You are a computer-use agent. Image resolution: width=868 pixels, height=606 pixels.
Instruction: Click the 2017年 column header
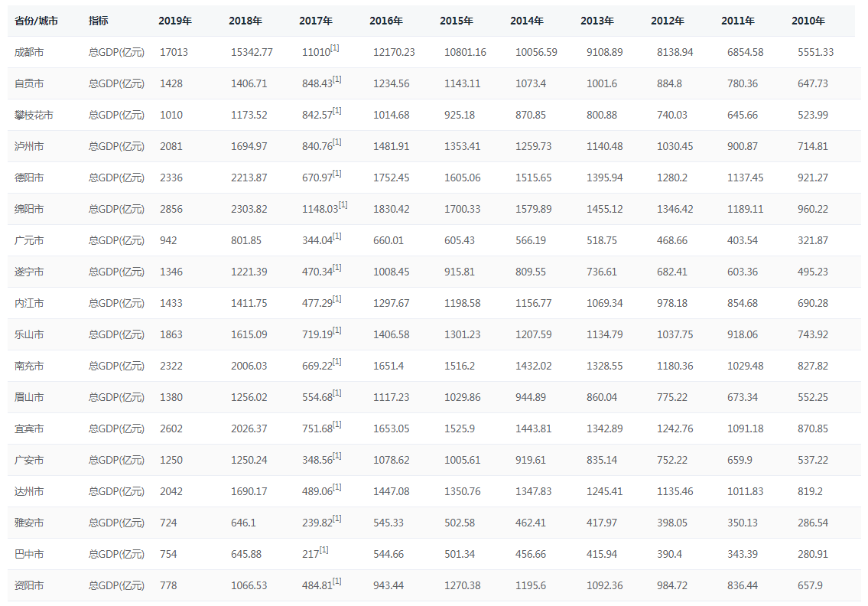pos(316,21)
